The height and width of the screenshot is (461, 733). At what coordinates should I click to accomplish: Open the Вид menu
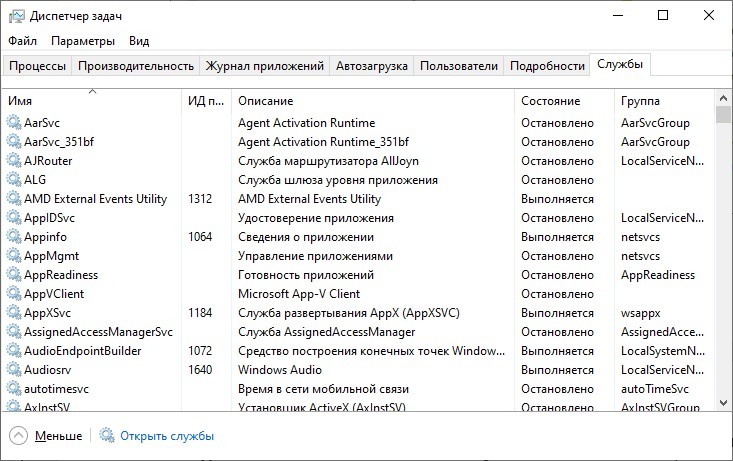[x=139, y=41]
